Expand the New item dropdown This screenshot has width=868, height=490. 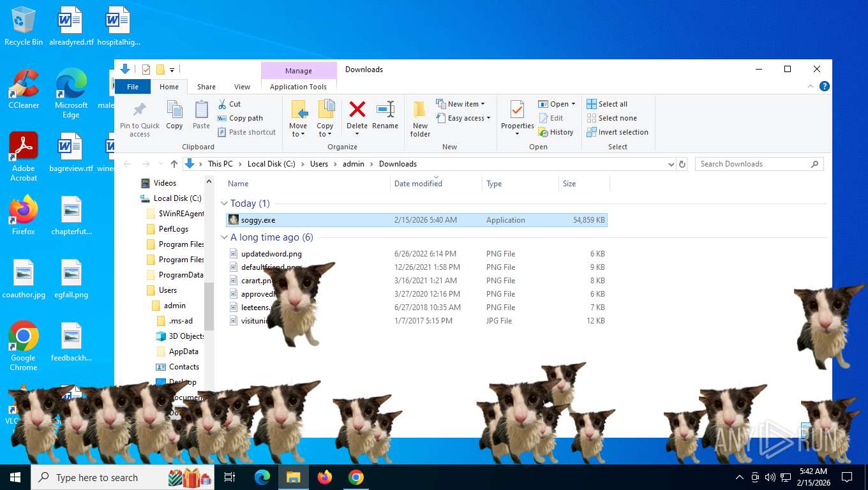[461, 104]
